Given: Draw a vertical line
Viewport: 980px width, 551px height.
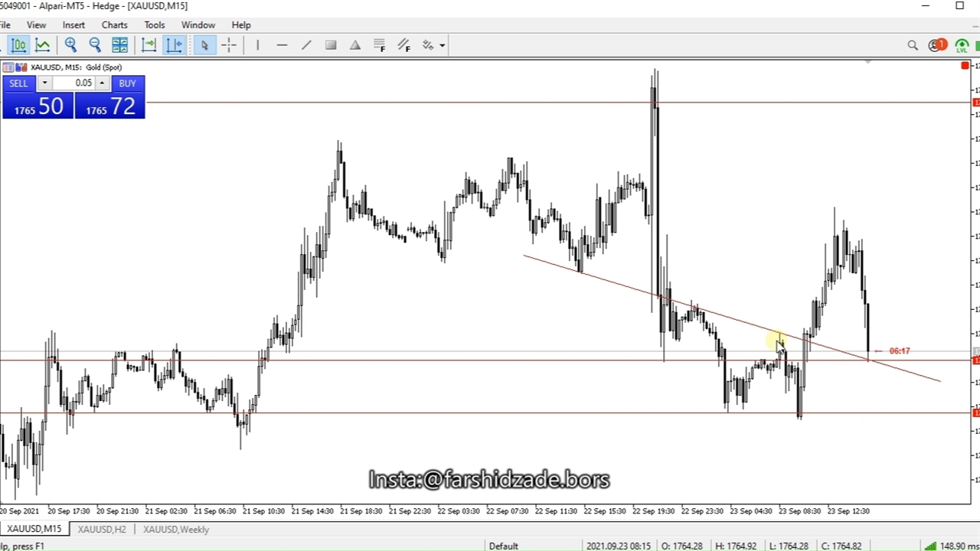Looking at the screenshot, I should 258,45.
